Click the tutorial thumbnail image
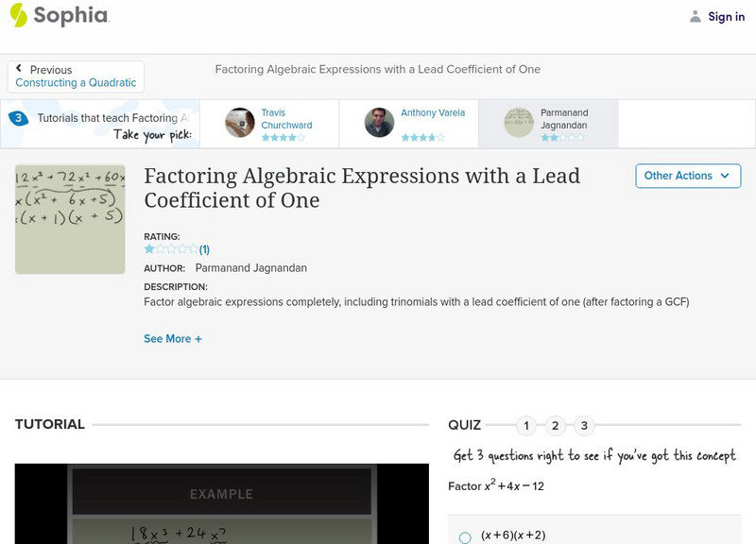 [70, 220]
